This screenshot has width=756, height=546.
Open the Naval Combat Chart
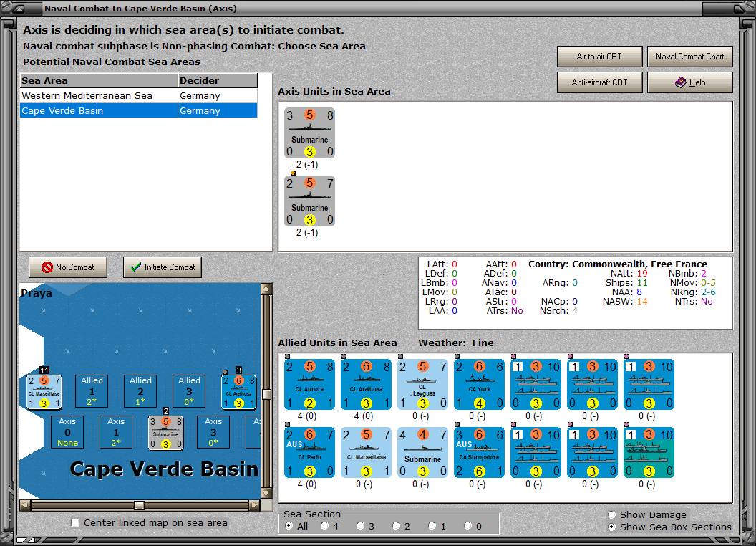tap(690, 57)
